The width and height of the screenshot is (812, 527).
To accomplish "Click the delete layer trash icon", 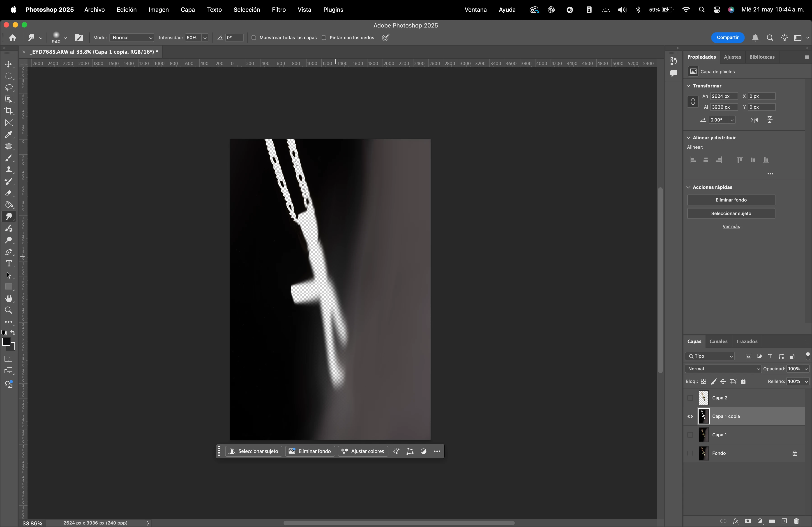I will [796, 521].
